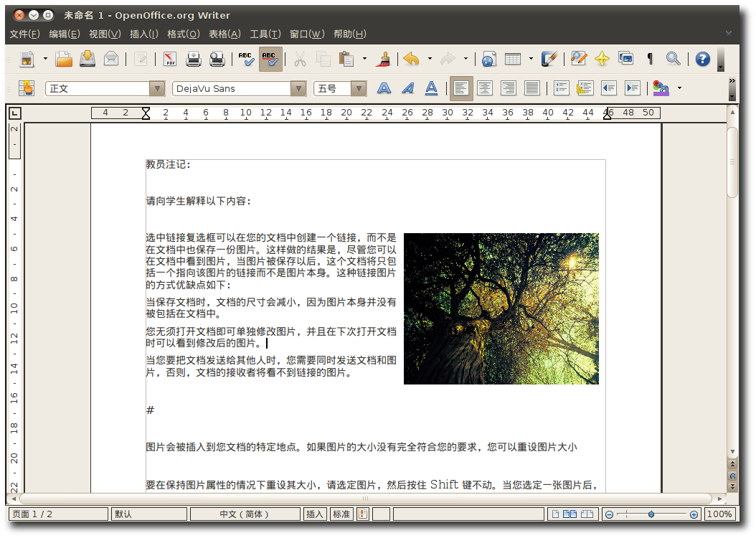Justify the paragraph text
Viewport: 756px width, 538px height.
[531, 88]
